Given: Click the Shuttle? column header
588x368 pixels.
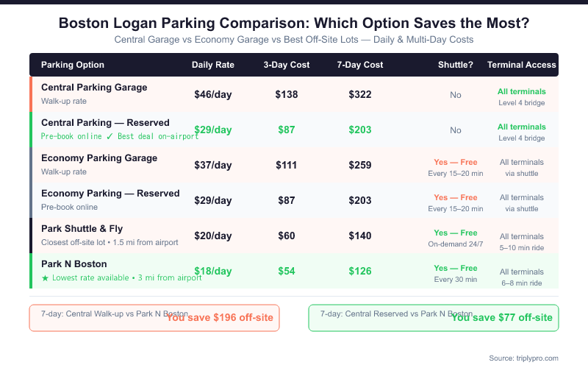Looking at the screenshot, I should point(455,65).
